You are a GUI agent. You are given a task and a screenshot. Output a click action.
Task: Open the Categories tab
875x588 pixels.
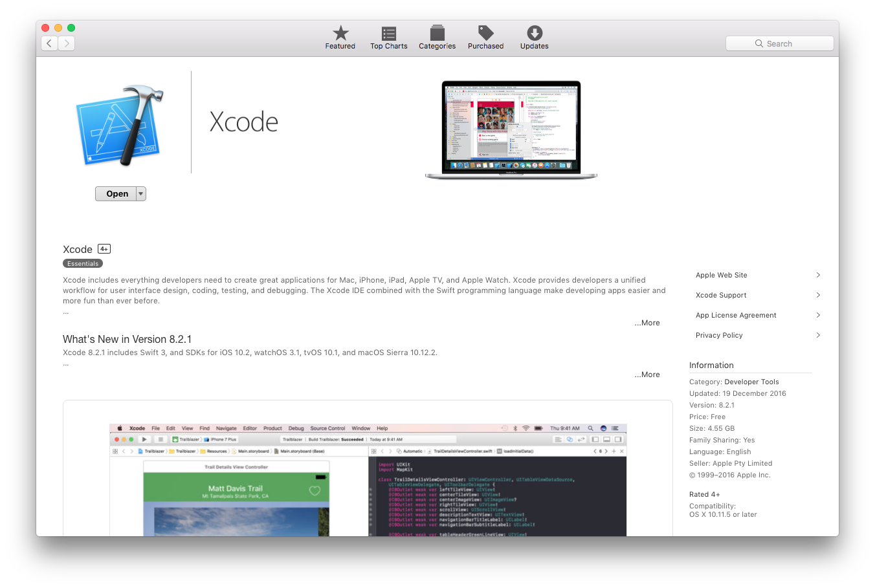click(437, 38)
